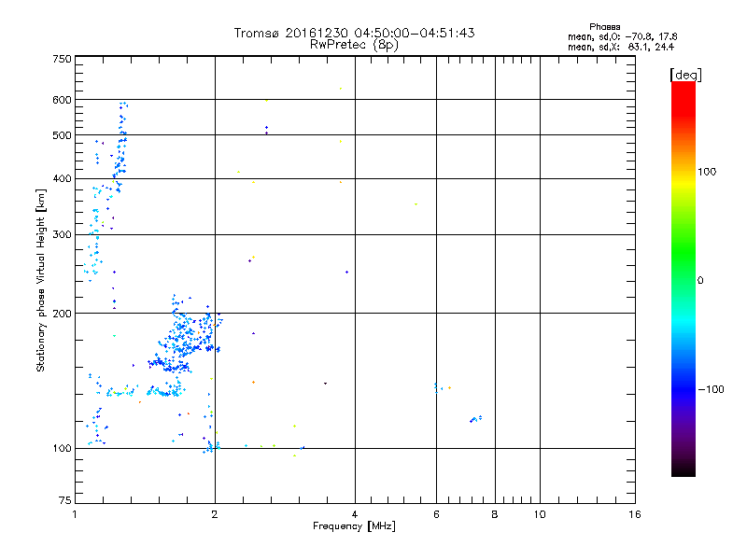
Task: Click the '[deg]' colorbar unit label
Action: coord(685,75)
